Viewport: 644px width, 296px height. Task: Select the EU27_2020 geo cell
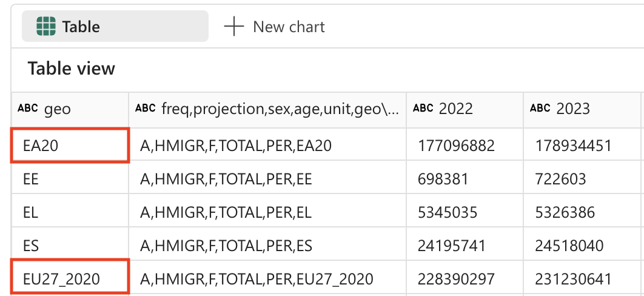point(70,278)
